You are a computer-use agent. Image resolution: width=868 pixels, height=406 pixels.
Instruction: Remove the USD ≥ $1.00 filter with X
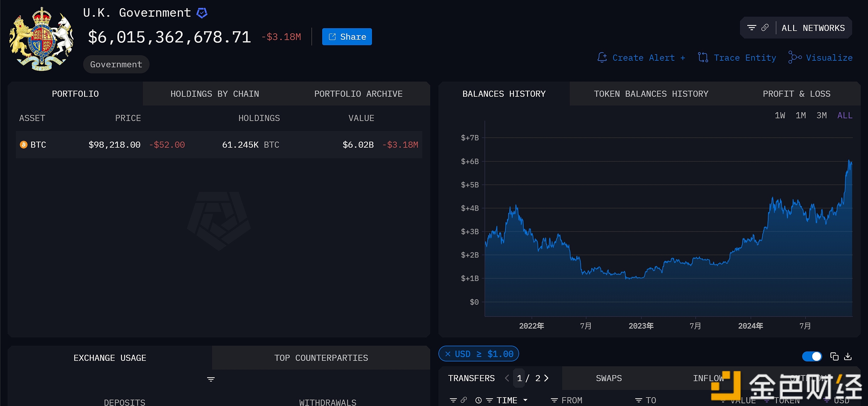tap(448, 354)
